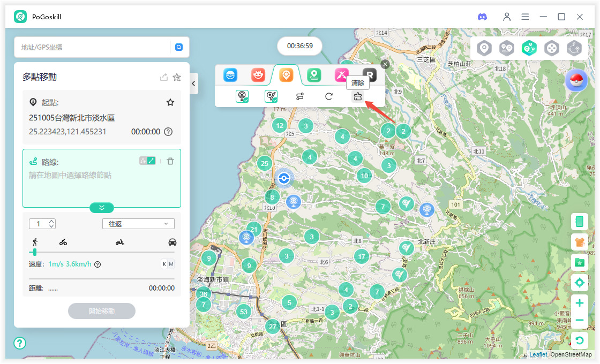Expand the route list double-chevron button
Screen dimensions: 600x364
pyautogui.click(x=102, y=207)
